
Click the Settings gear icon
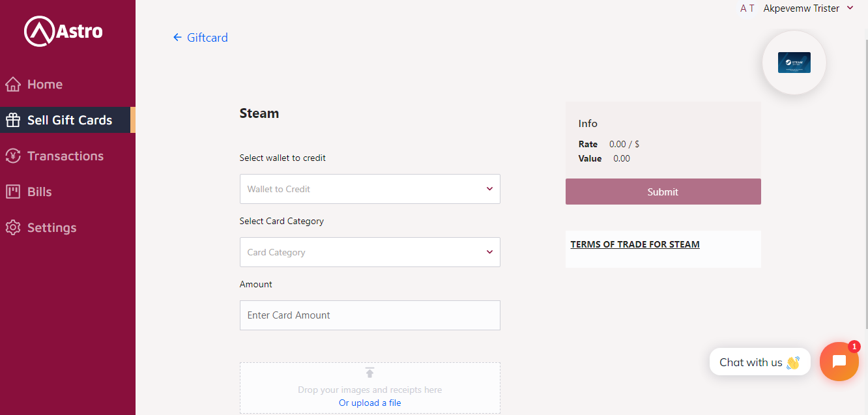[x=13, y=227]
